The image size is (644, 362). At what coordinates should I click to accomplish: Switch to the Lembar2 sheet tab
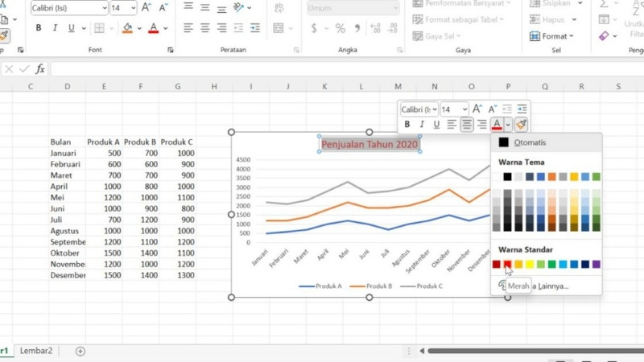coord(36,351)
